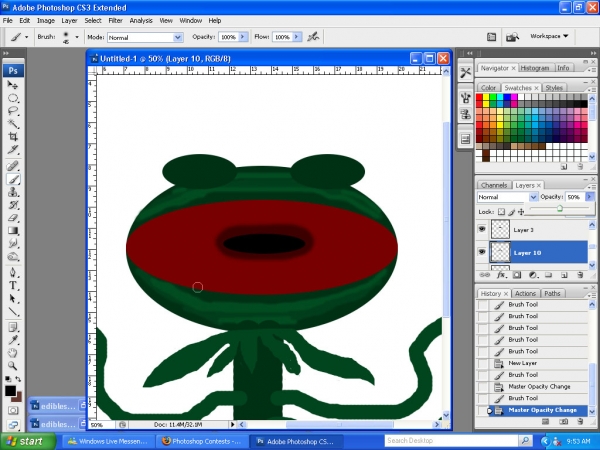The height and width of the screenshot is (450, 600).
Task: Click the foreground color swatch
Action: 10,391
